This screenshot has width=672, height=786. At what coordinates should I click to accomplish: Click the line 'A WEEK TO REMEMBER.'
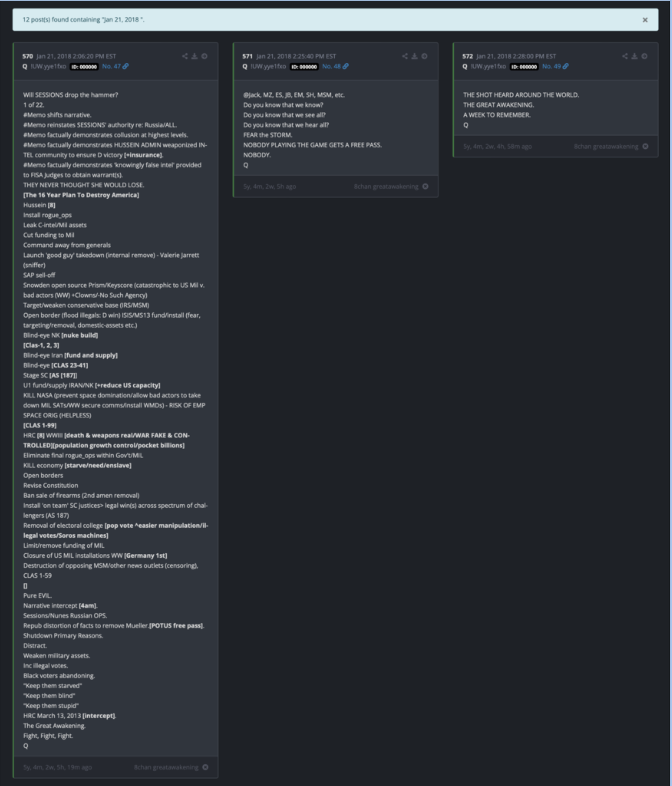pyautogui.click(x=497, y=115)
